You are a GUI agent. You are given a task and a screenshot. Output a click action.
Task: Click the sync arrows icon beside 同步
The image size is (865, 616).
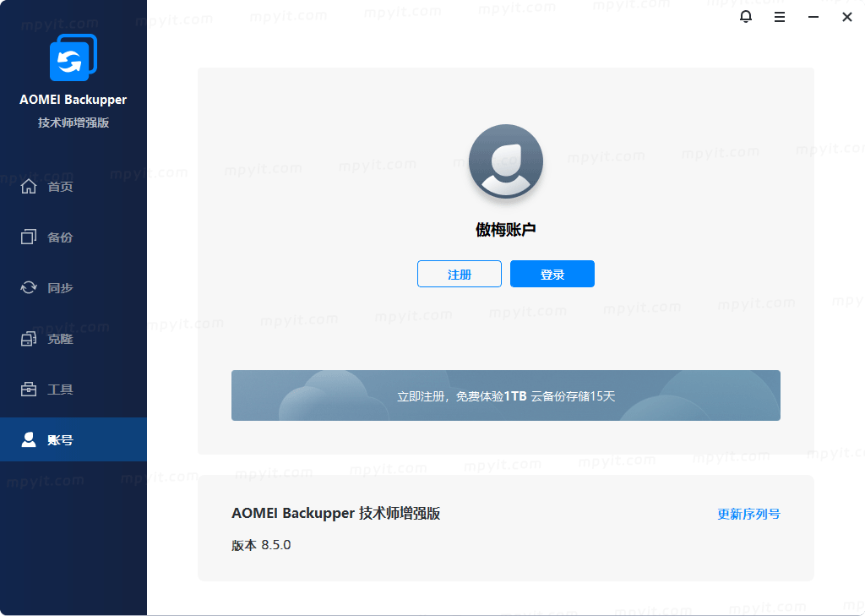(x=29, y=287)
